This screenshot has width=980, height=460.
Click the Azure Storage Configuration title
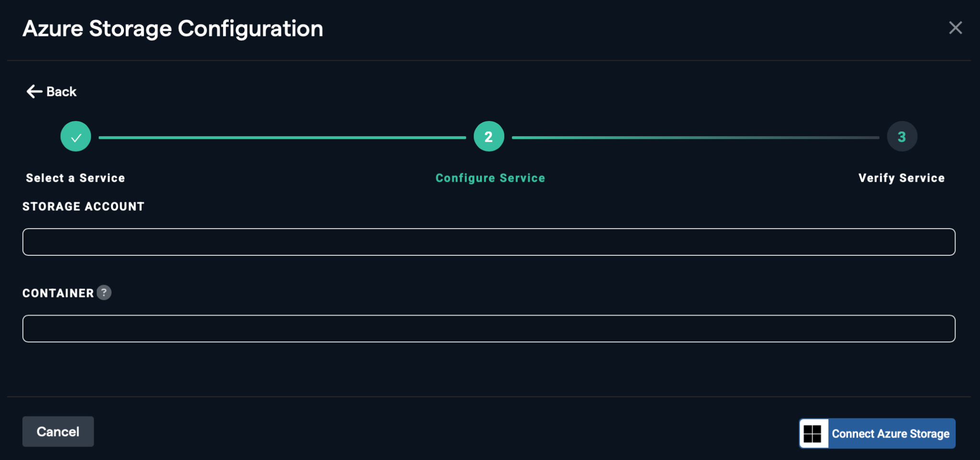point(173,29)
